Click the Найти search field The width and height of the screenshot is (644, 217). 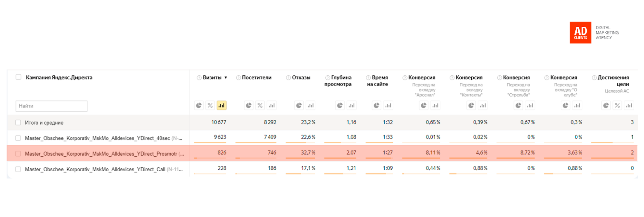pyautogui.click(x=52, y=106)
